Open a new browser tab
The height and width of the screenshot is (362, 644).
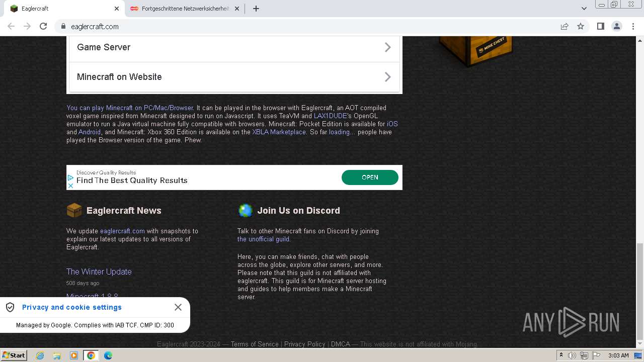[x=256, y=9]
